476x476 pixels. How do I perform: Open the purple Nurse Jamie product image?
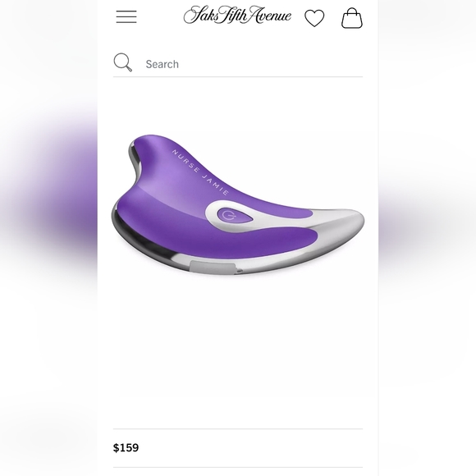coord(238,205)
